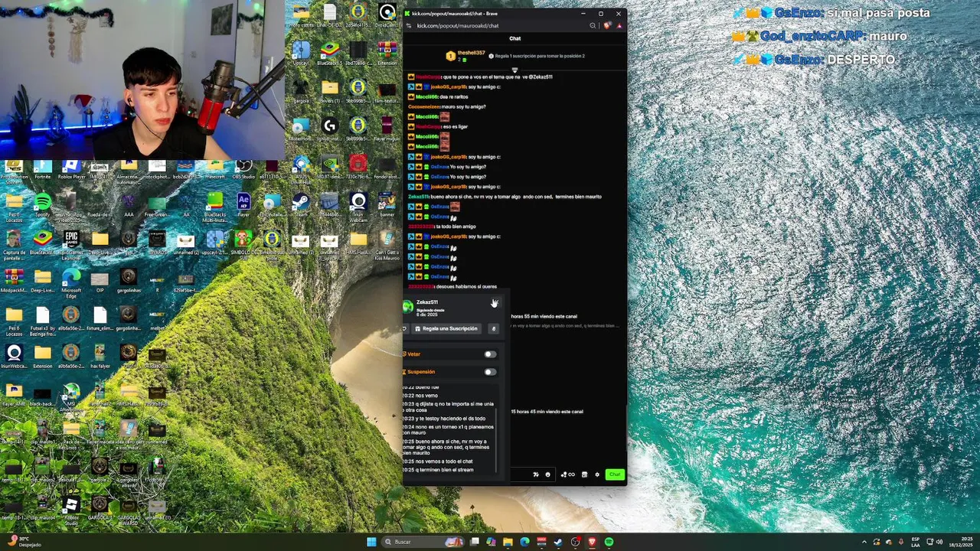Screen dimensions: 980x551
Task: Click site info icon left of URL
Action: (409, 25)
